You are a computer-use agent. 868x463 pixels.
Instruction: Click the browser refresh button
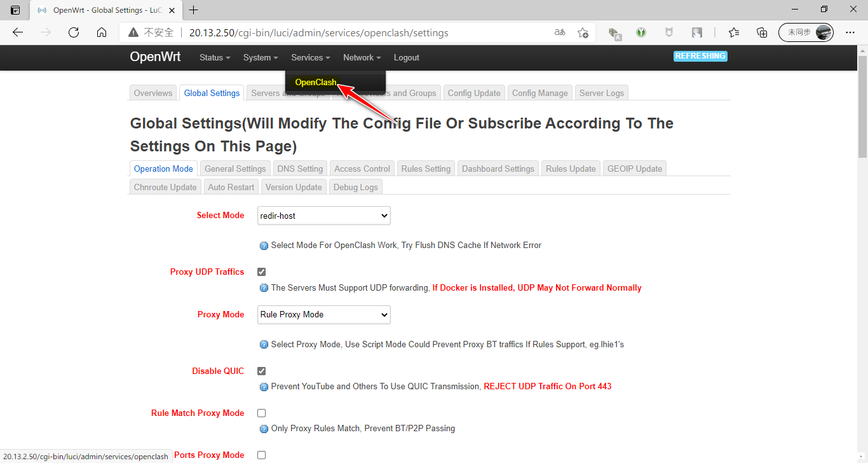click(x=74, y=32)
